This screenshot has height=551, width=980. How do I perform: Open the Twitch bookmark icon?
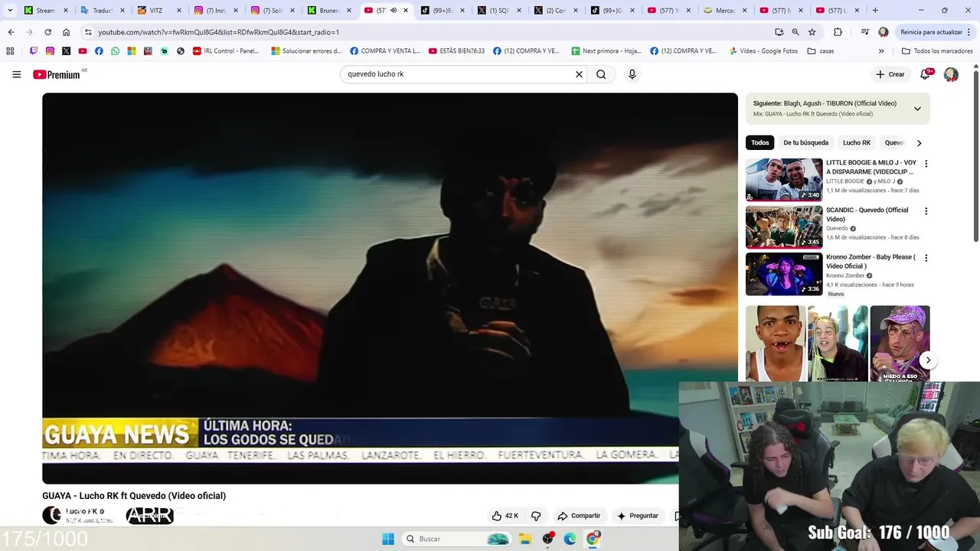click(34, 51)
